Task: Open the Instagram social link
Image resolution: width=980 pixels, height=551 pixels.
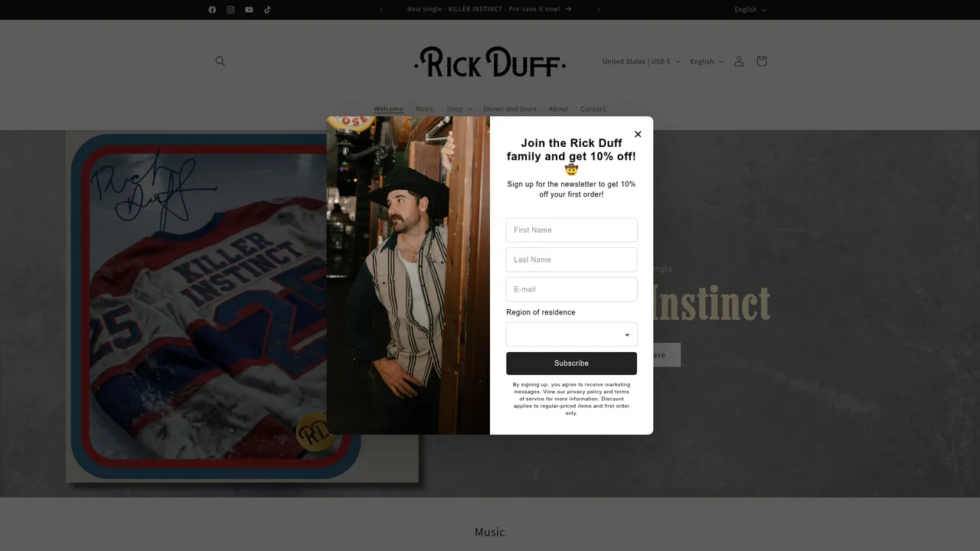Action: click(x=230, y=10)
